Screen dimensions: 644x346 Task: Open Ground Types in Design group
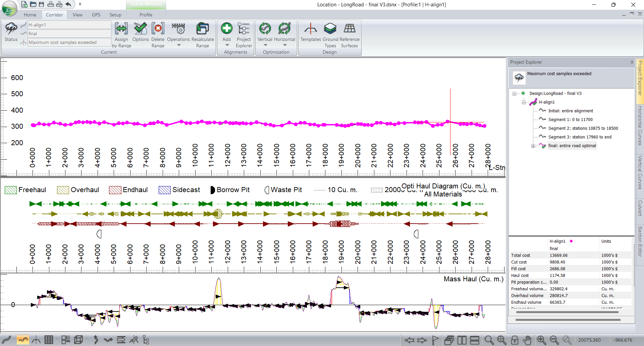(330, 35)
